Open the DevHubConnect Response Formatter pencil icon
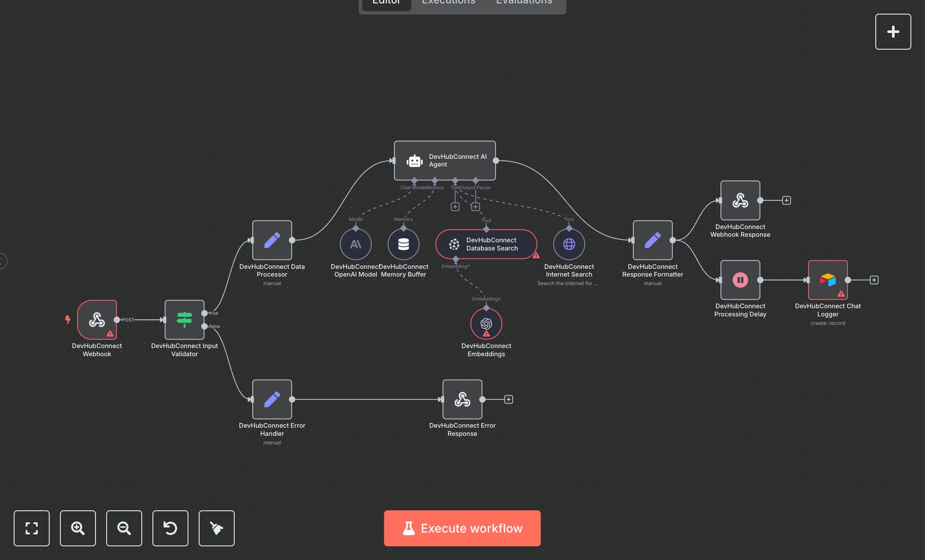Image resolution: width=925 pixels, height=560 pixels. (652, 240)
